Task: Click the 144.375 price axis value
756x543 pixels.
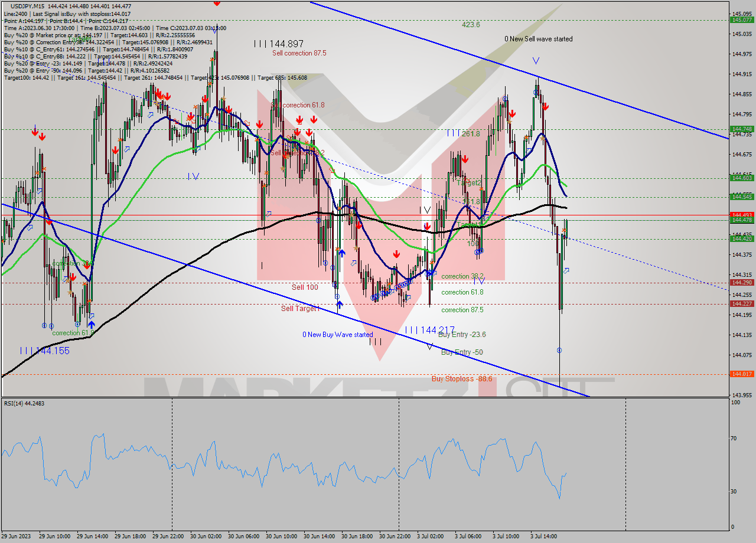Action: (x=742, y=255)
